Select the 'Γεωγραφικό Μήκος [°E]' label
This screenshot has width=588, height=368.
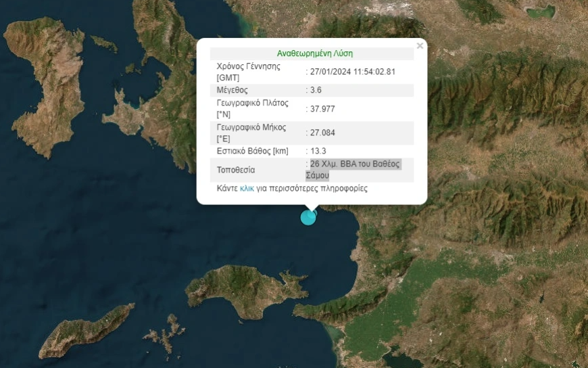tap(251, 133)
